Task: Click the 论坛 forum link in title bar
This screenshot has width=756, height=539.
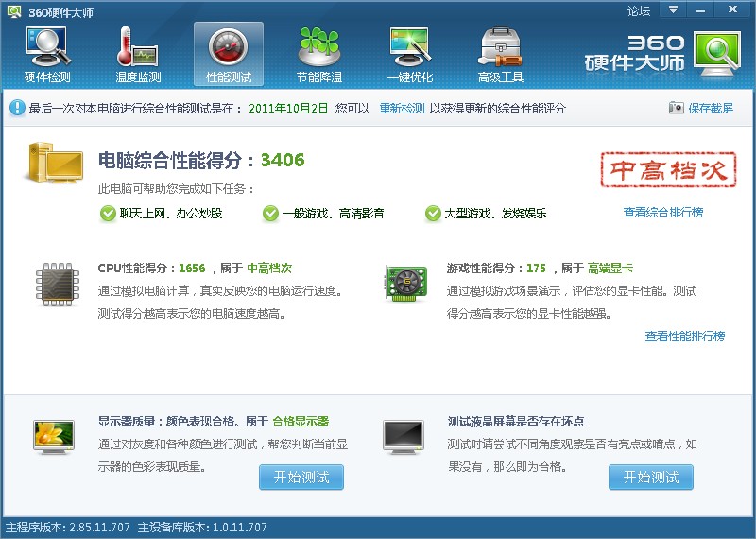Action: tap(639, 10)
